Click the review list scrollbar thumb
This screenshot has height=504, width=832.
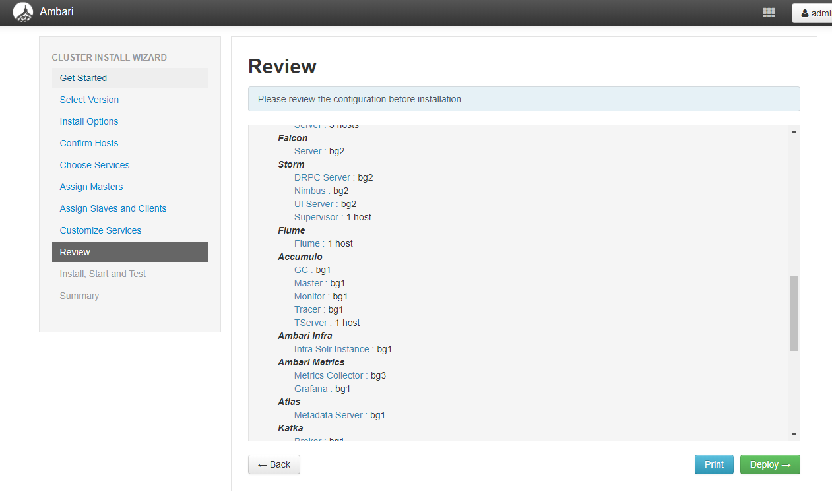[x=794, y=313]
